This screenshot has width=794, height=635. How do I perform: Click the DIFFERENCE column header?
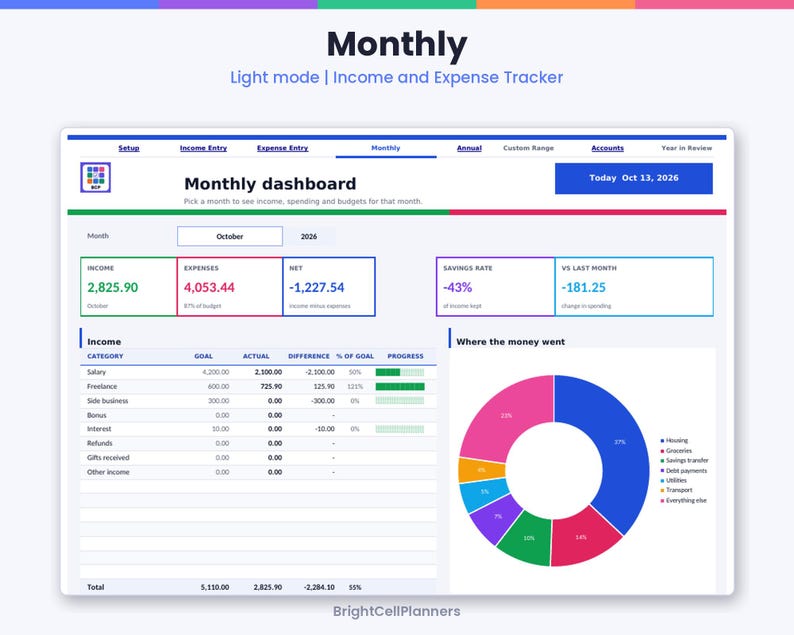[308, 356]
